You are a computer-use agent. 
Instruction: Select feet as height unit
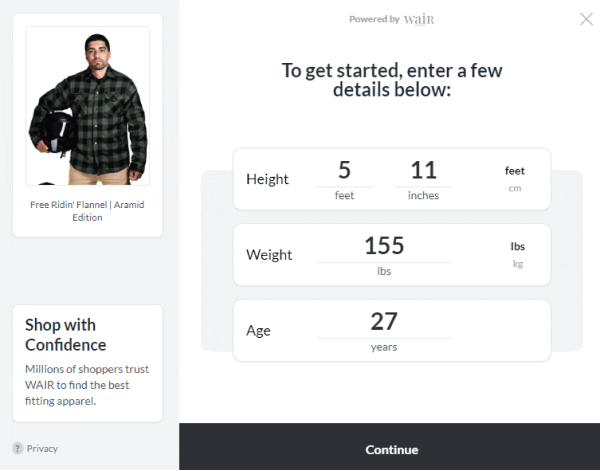[x=514, y=171]
